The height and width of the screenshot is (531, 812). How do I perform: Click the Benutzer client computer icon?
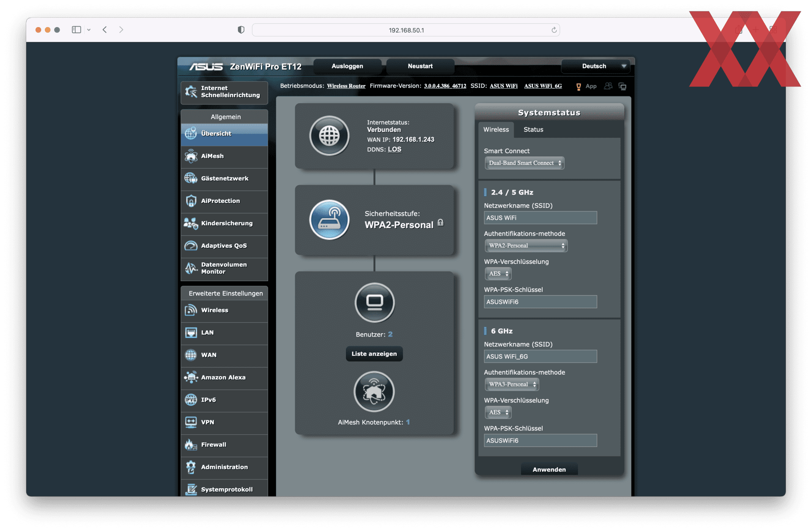click(374, 303)
